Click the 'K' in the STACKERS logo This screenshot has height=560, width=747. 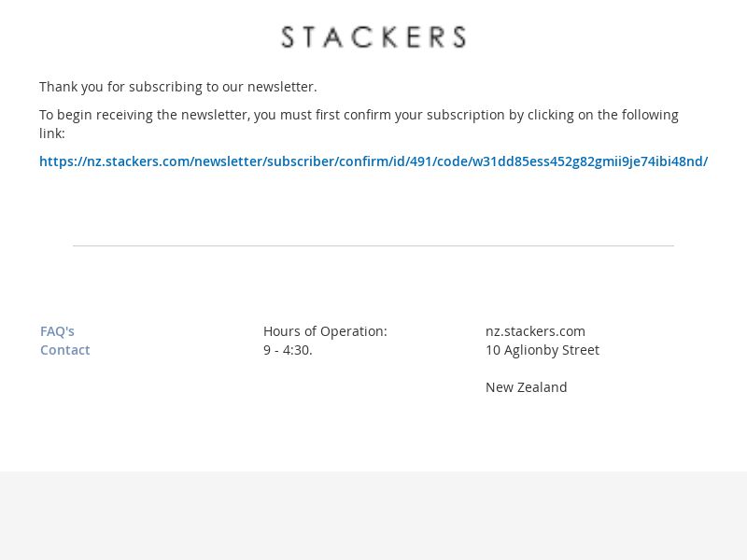(x=390, y=37)
